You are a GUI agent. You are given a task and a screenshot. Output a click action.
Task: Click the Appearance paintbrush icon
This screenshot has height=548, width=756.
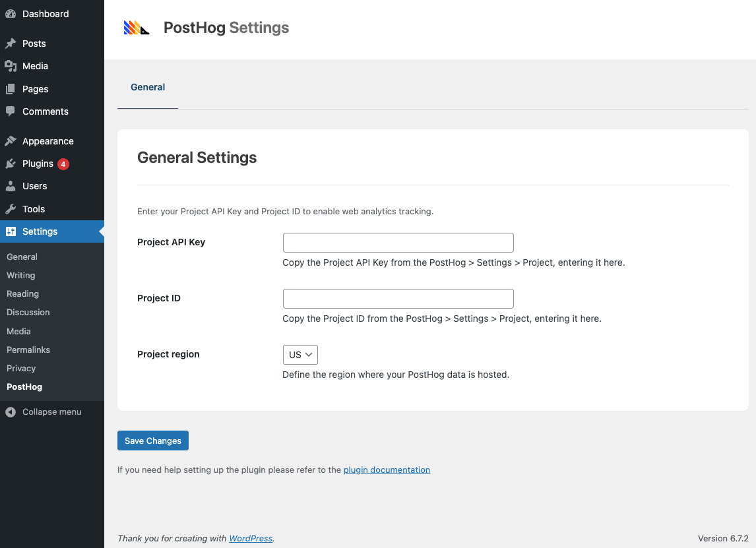point(11,141)
